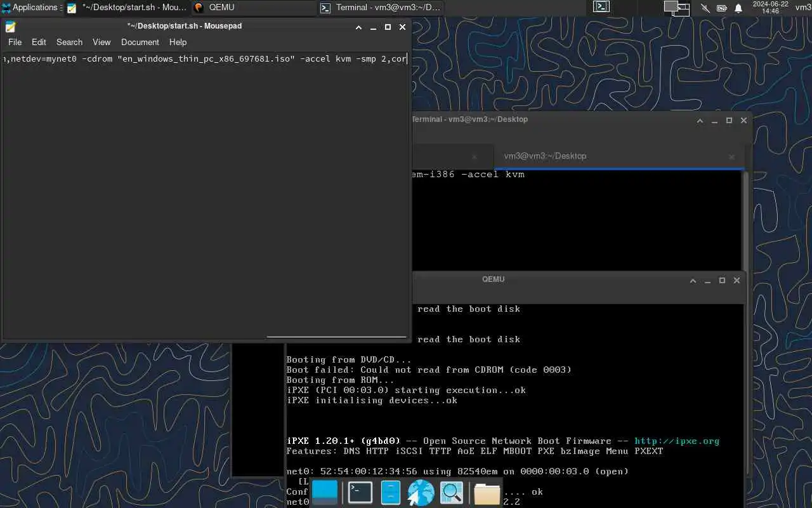Click the terminal launcher icon in top panel
The image size is (812, 508).
point(601,7)
